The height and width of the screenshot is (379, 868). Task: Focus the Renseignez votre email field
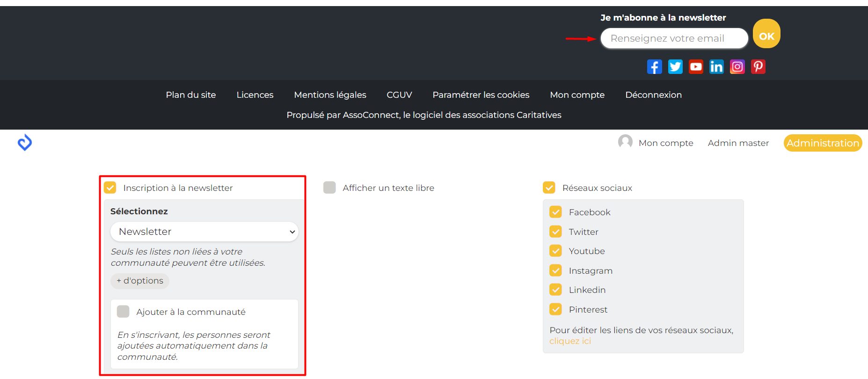pos(674,38)
